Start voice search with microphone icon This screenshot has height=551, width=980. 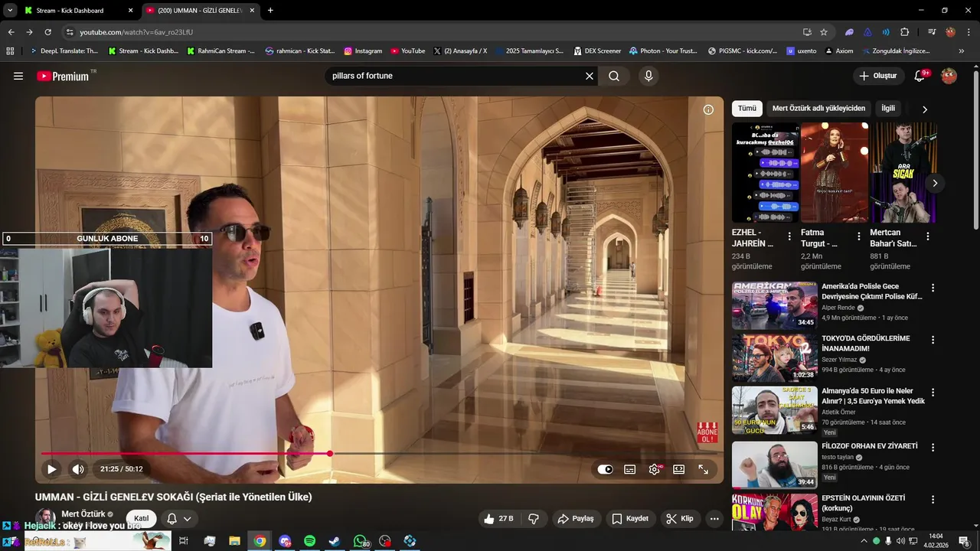coord(648,76)
